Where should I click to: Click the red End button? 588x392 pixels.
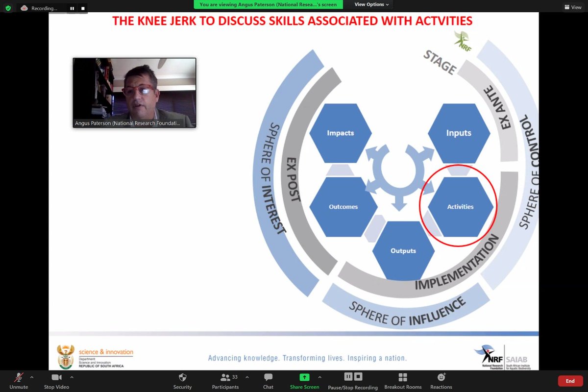570,381
